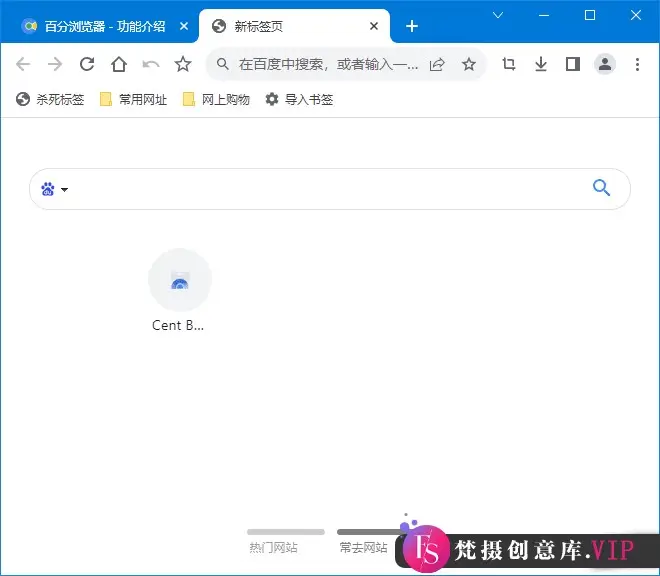This screenshot has height=576, width=660.
Task: Restore closed tab with undo icon
Action: point(151,64)
